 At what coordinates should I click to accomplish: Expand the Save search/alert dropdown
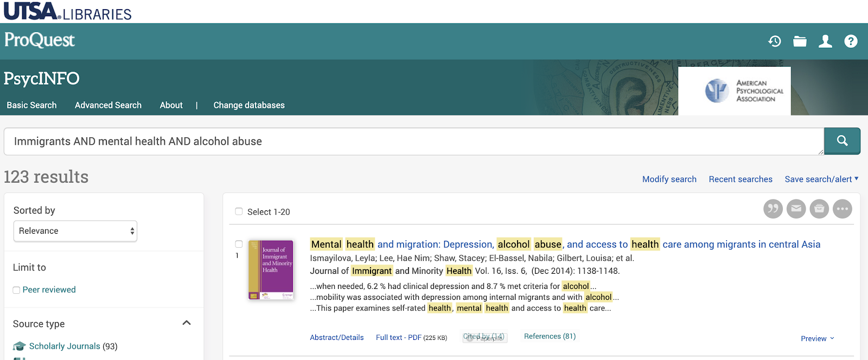pos(821,179)
